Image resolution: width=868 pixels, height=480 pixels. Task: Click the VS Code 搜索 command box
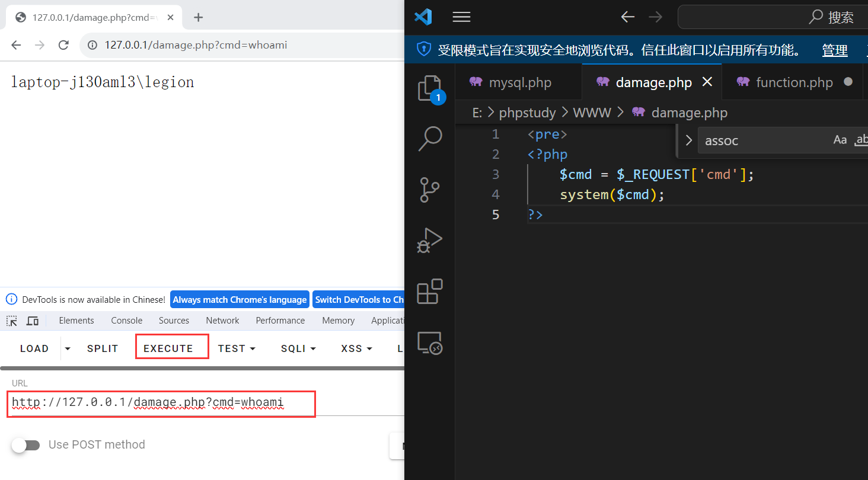[x=773, y=17]
